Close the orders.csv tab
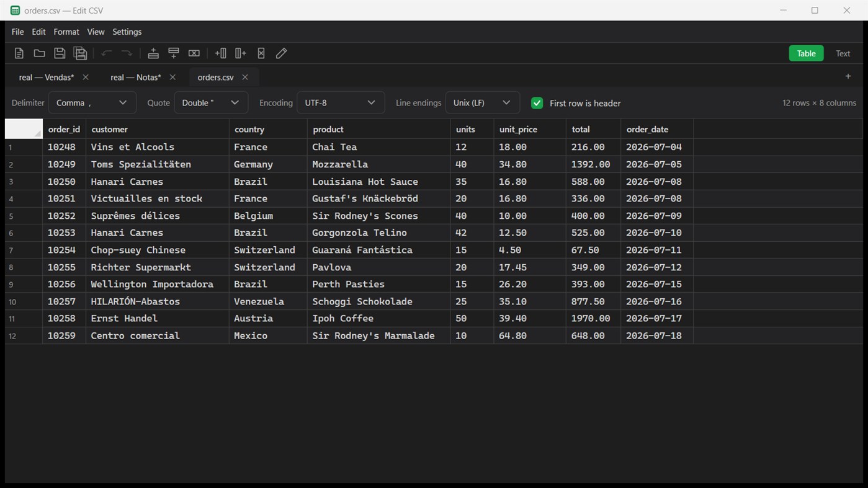Image resolution: width=868 pixels, height=488 pixels. point(245,77)
